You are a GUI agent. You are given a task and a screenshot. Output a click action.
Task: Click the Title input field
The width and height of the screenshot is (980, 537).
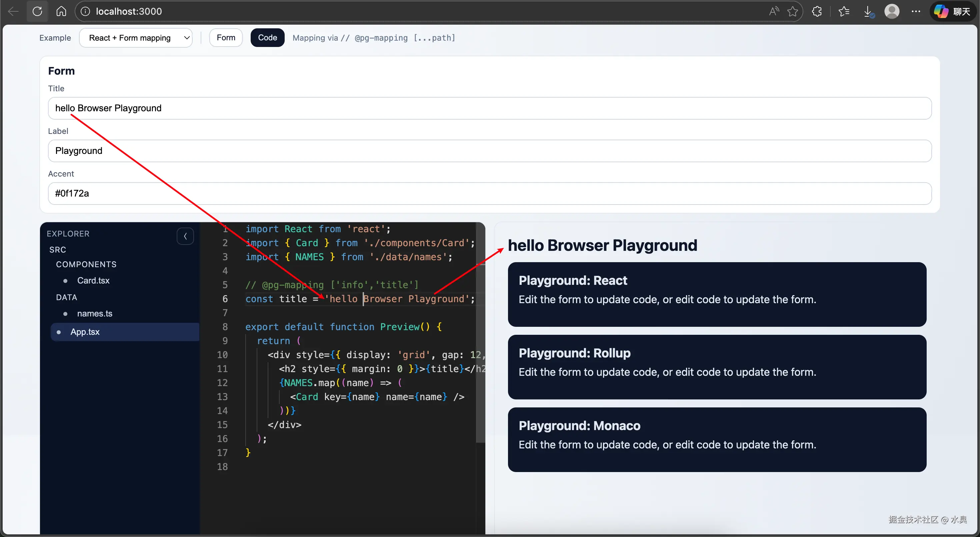pyautogui.click(x=489, y=108)
